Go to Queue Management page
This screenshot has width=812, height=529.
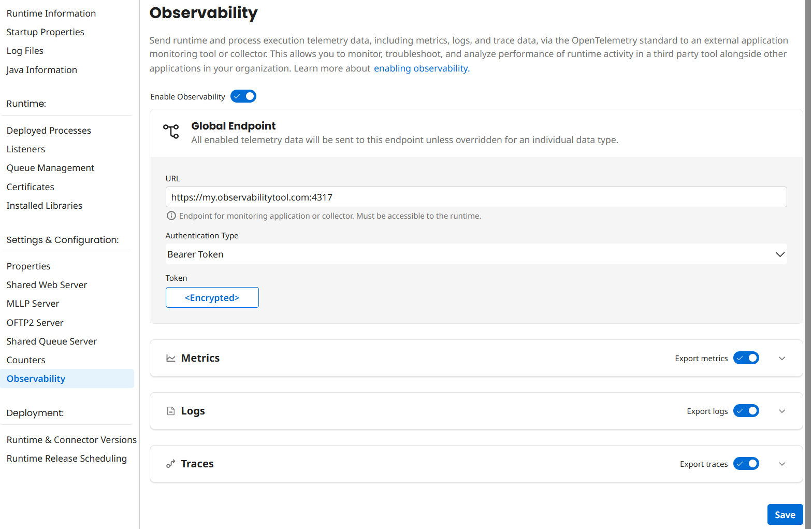pos(50,168)
